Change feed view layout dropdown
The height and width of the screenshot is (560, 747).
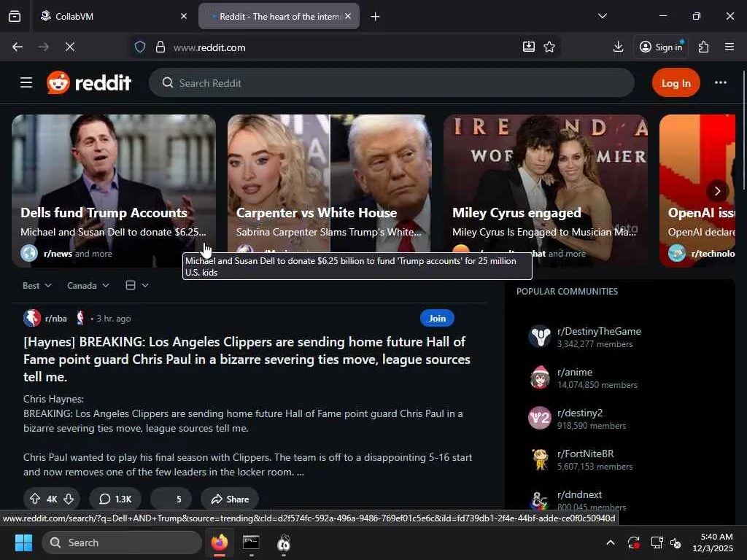coord(136,285)
